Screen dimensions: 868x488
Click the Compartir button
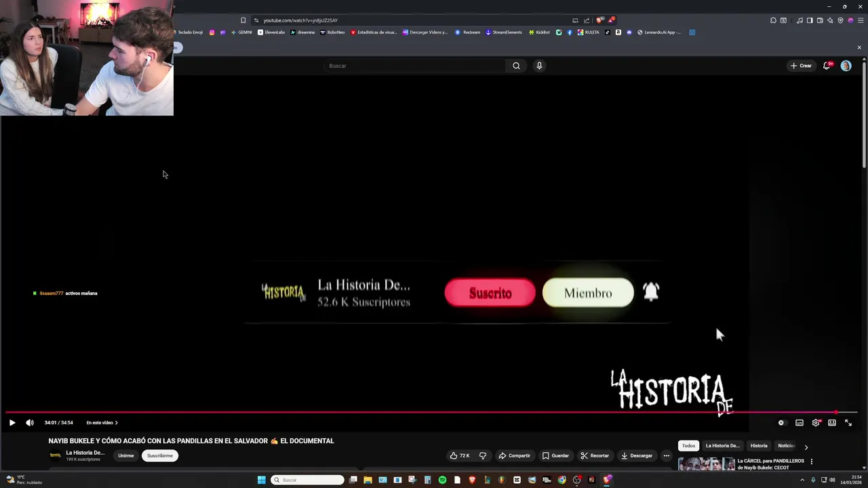(x=515, y=455)
